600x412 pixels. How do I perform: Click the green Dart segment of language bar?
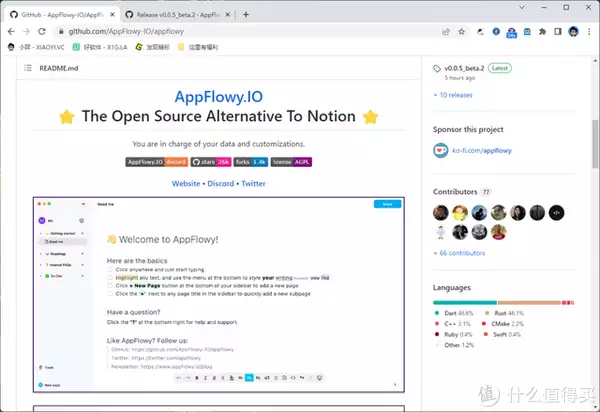point(465,303)
